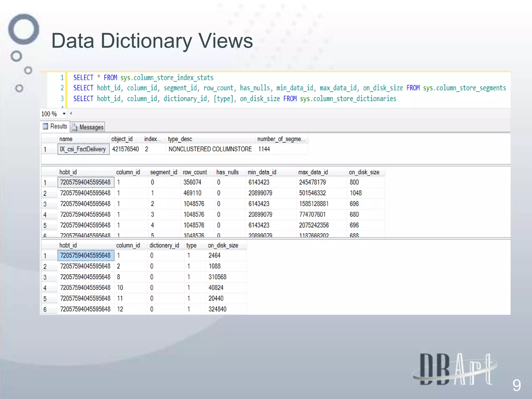Select the object_id value 421576540
This screenshot has height=399, width=532.
point(126,149)
